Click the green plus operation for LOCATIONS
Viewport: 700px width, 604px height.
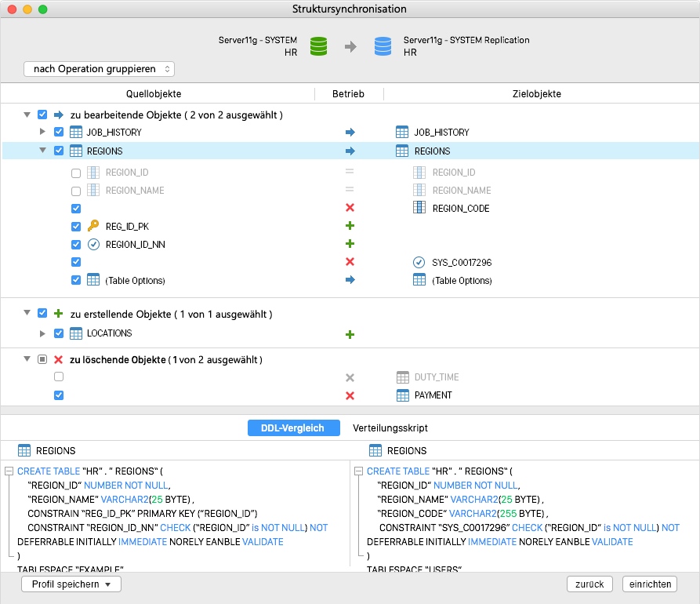(x=350, y=335)
